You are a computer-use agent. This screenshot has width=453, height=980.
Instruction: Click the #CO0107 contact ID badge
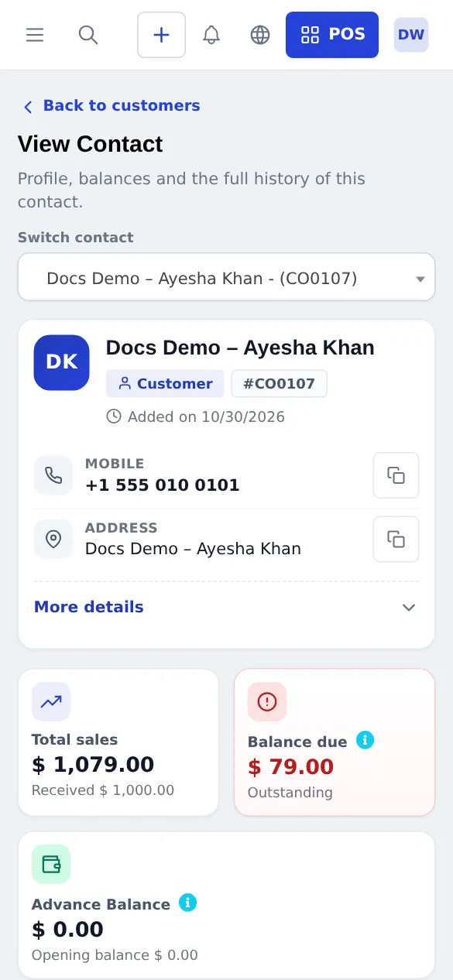point(279,383)
